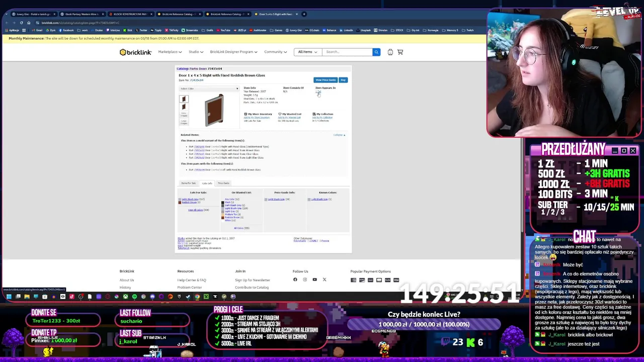Open the Medium Tan wanted list color link

point(231,214)
